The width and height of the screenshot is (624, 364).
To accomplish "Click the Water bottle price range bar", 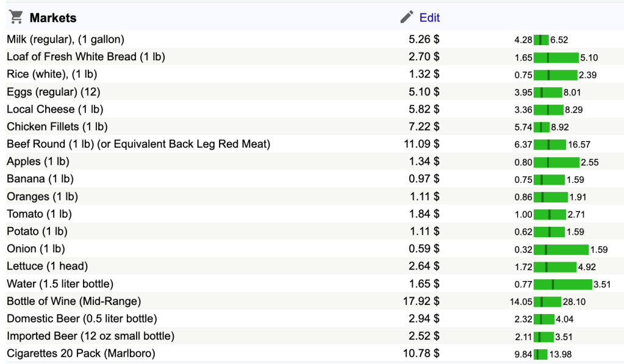I will point(562,284).
